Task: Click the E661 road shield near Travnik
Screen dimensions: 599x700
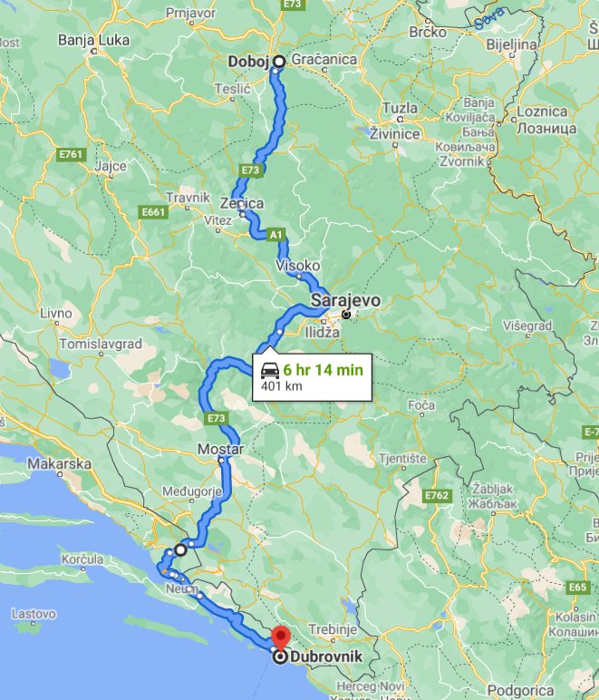Action: tap(153, 211)
